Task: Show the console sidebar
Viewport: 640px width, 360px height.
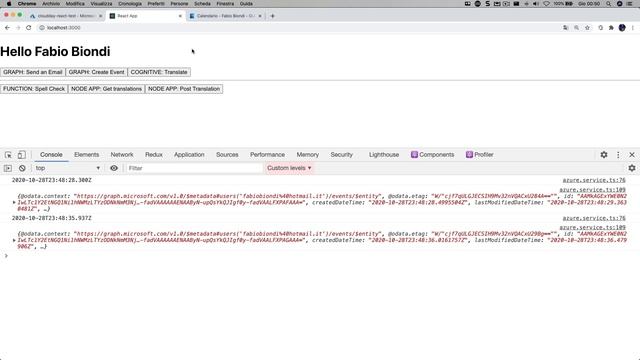Action: coord(8,168)
